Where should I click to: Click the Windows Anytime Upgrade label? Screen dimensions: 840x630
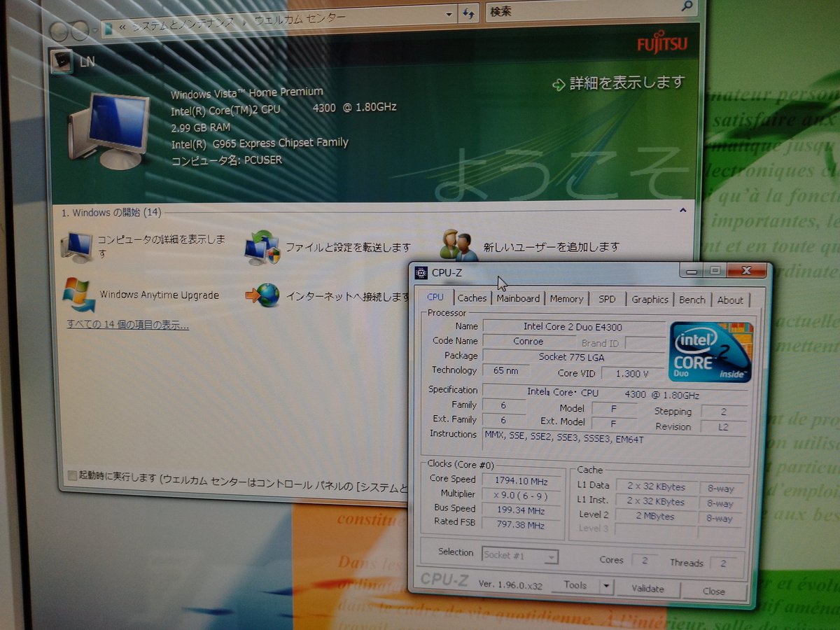(x=159, y=295)
